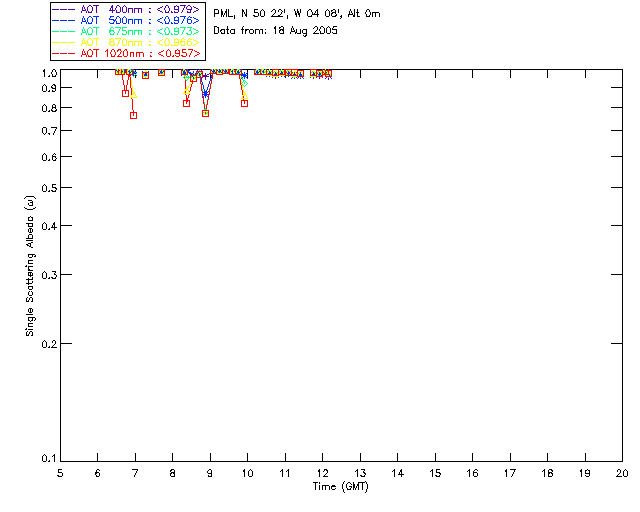Viewport: 640px width, 512px height.
Task: Click the x-axis title 'Time (GMT)'
Action: [340, 487]
